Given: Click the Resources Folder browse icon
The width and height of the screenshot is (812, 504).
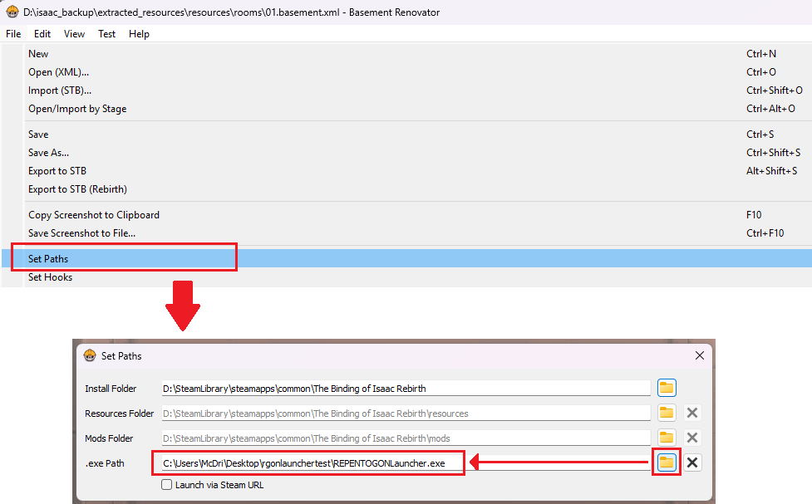Looking at the screenshot, I should tap(667, 413).
